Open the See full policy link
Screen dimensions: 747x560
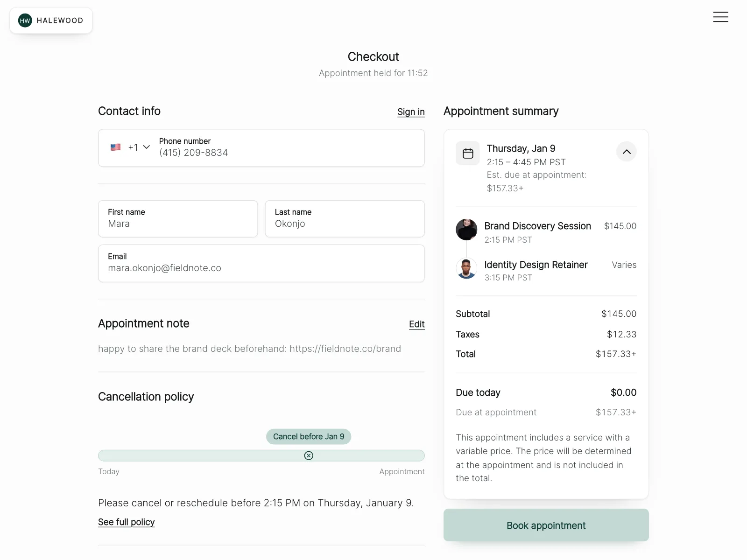(127, 522)
